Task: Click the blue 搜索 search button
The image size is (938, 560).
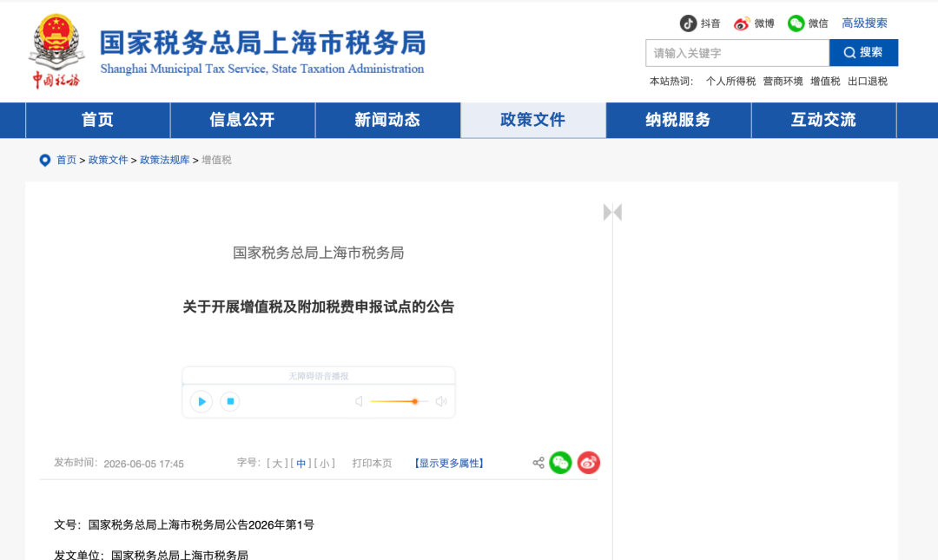Action: point(863,53)
